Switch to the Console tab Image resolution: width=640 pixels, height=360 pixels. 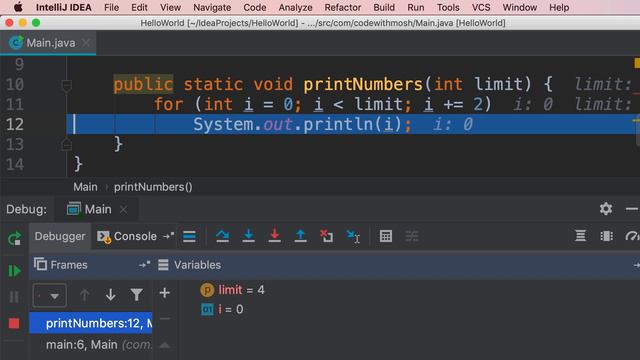pos(127,236)
